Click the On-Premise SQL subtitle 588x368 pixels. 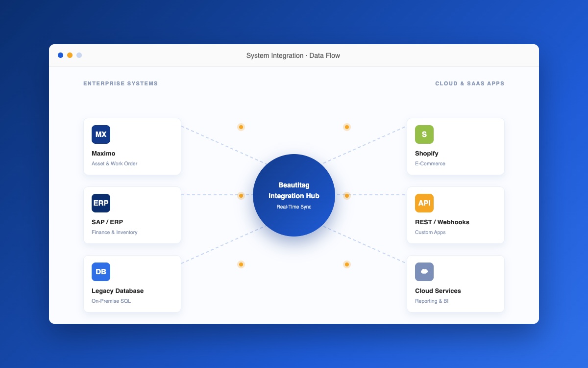point(111,301)
